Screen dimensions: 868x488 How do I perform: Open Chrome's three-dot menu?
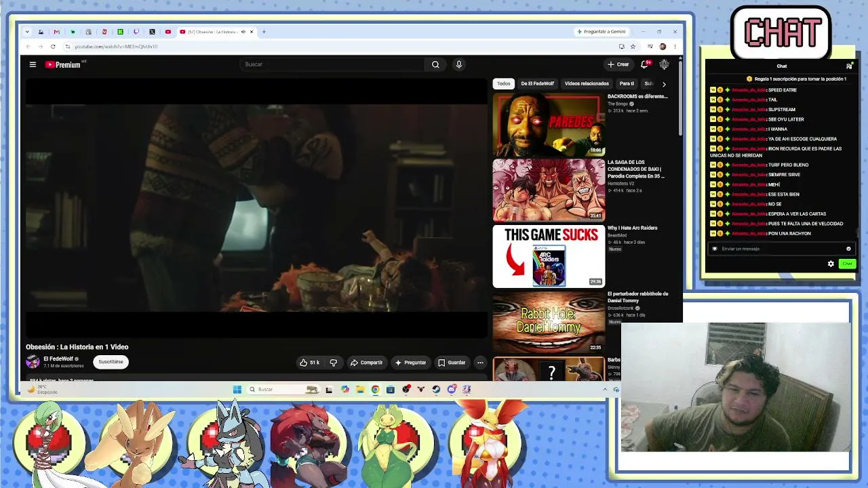point(675,47)
